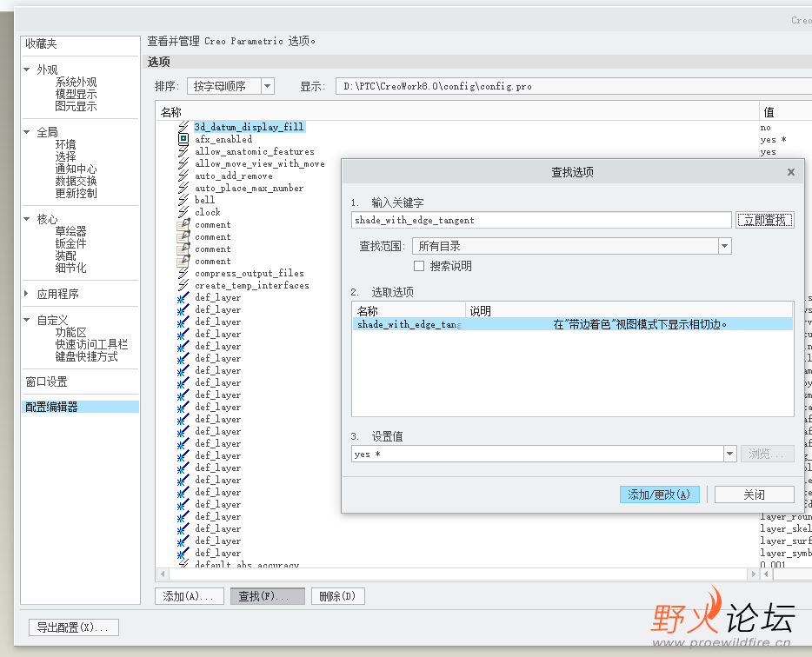Click lightning icon beside bell option

[x=183, y=200]
